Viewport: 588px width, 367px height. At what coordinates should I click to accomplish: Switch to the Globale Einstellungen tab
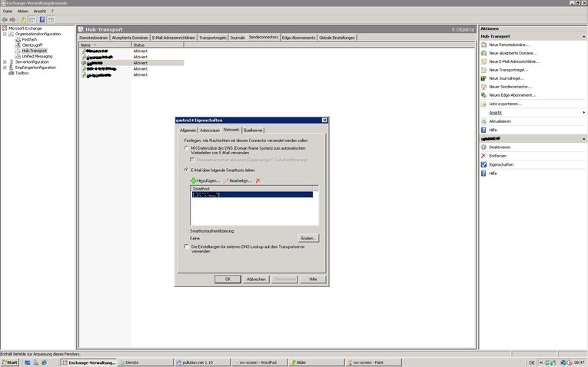(x=337, y=38)
